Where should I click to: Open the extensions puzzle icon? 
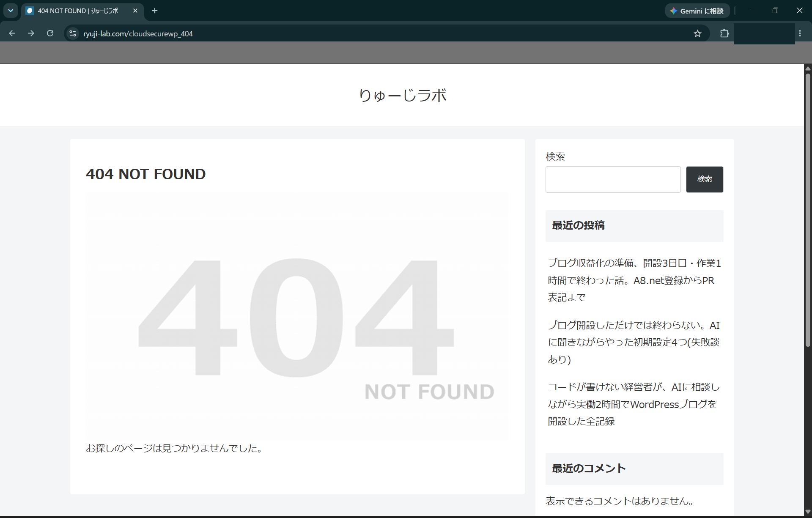[724, 33]
